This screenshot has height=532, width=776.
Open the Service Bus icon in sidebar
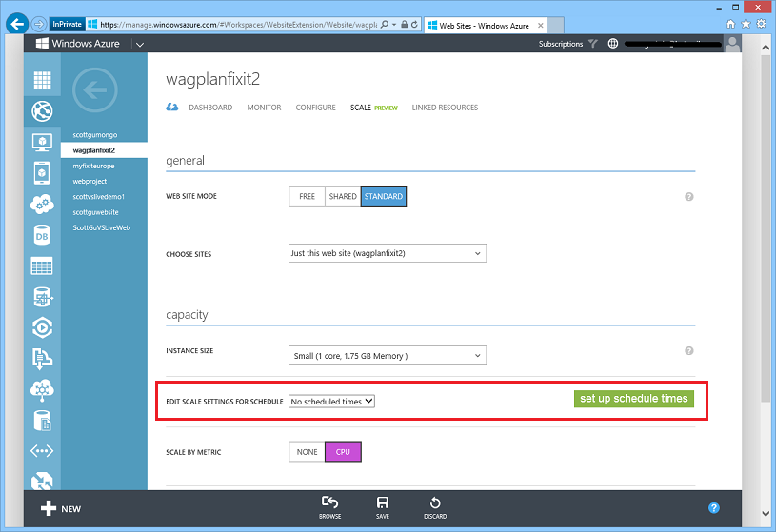click(x=42, y=358)
